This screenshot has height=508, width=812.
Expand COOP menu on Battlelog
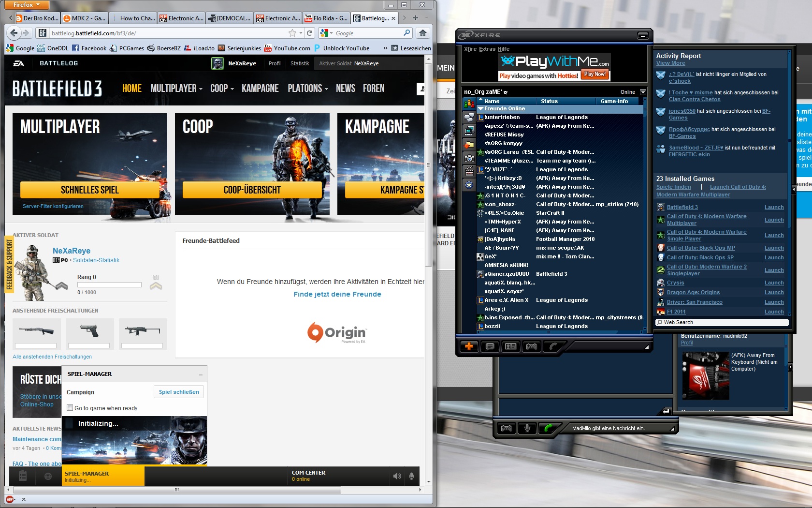click(x=222, y=89)
